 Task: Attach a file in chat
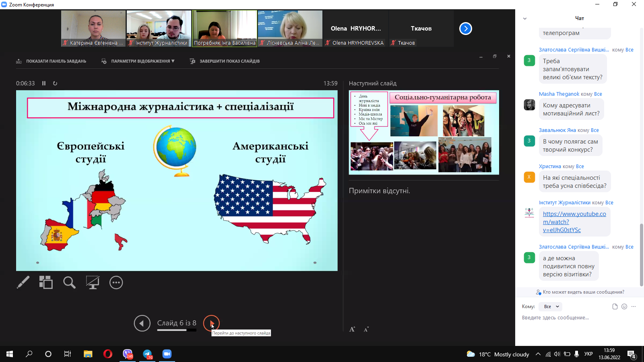tap(615, 306)
